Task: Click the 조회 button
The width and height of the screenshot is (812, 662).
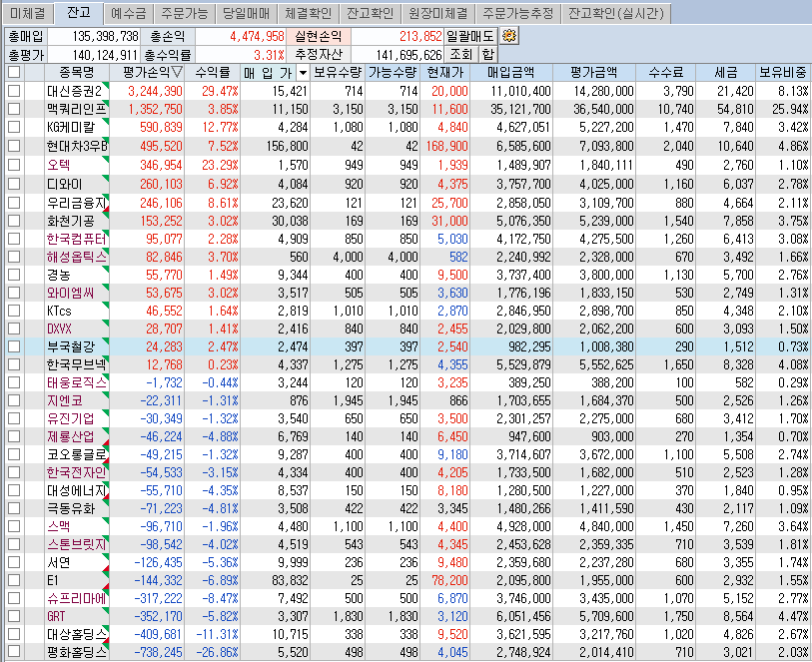Action: [460, 54]
